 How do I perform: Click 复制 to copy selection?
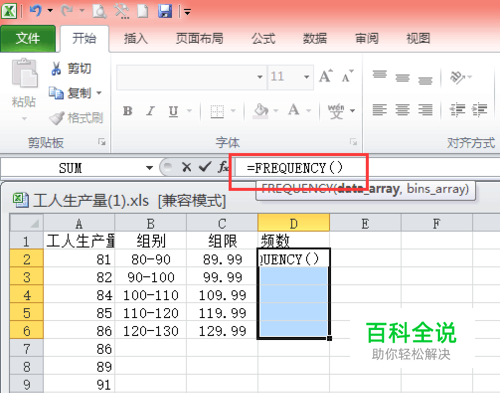click(x=71, y=93)
